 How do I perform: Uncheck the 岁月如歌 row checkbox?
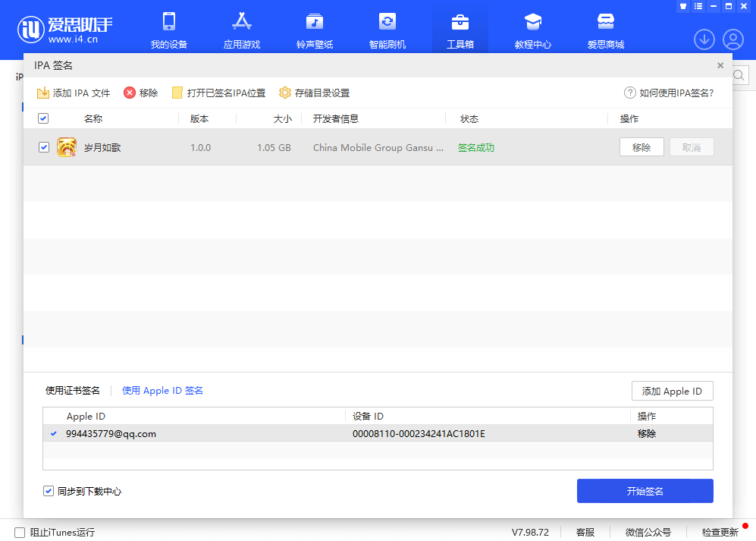[43, 147]
